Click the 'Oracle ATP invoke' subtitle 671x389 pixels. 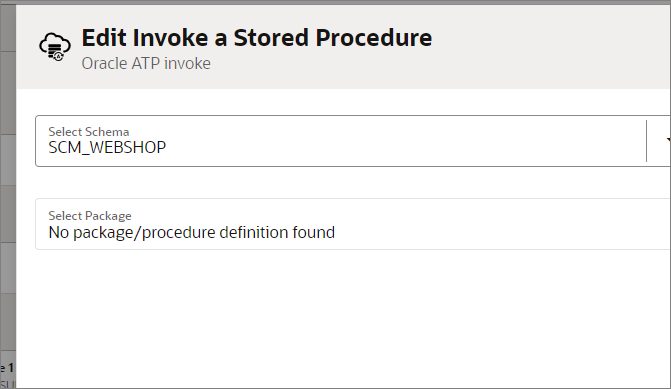coord(146,63)
